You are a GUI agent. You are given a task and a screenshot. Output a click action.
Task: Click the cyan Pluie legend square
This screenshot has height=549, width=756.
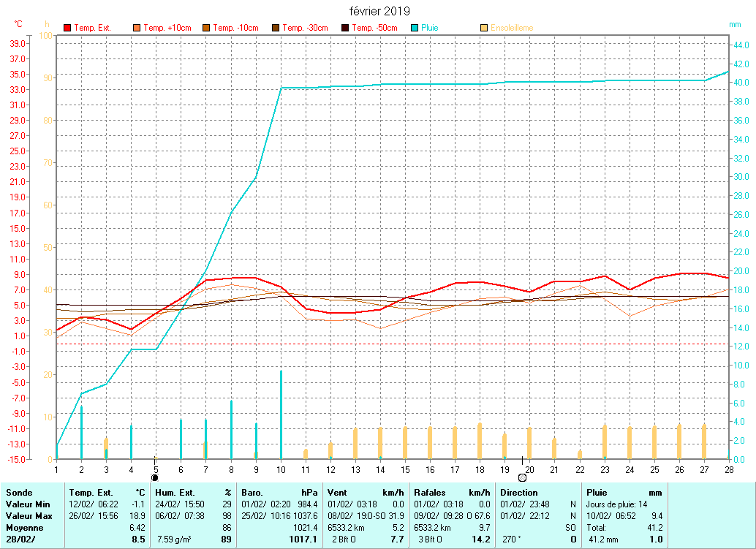[x=415, y=29]
